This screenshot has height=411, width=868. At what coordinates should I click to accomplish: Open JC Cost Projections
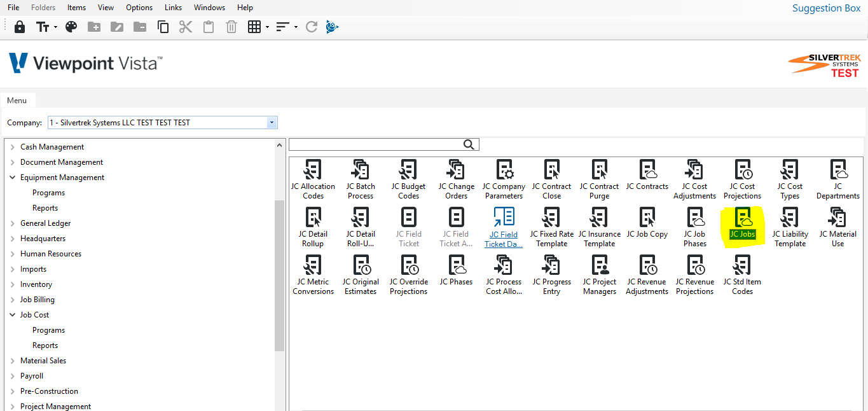742,179
